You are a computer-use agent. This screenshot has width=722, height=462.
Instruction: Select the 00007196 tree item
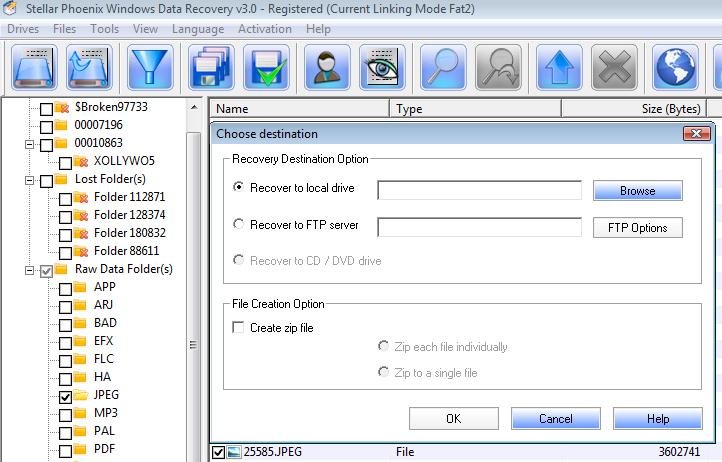tap(99, 125)
